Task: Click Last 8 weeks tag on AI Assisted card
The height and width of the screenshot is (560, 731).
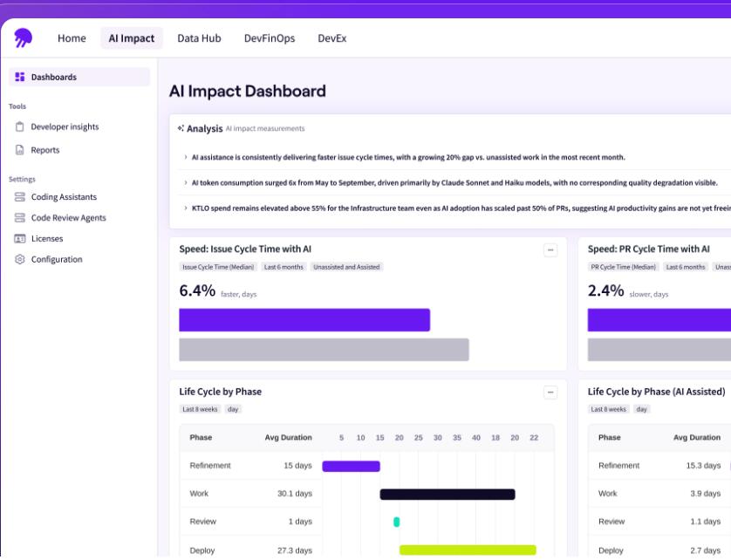Action: pyautogui.click(x=608, y=409)
